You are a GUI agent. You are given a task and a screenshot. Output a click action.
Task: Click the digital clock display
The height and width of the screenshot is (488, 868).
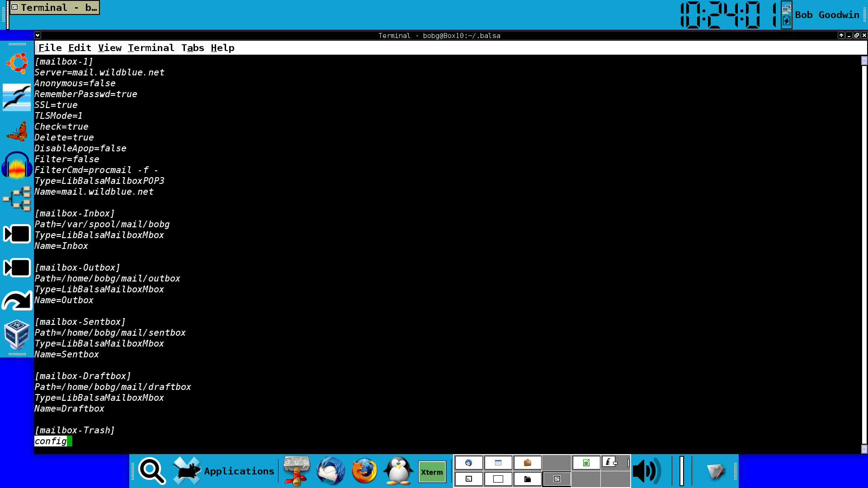(x=729, y=15)
